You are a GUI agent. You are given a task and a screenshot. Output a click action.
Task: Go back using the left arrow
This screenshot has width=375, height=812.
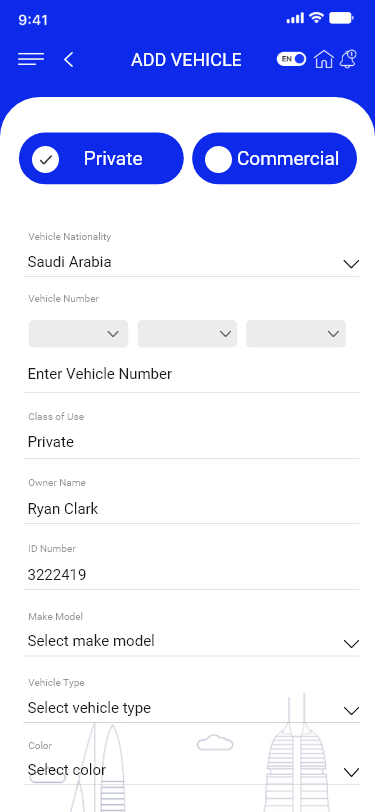68,60
